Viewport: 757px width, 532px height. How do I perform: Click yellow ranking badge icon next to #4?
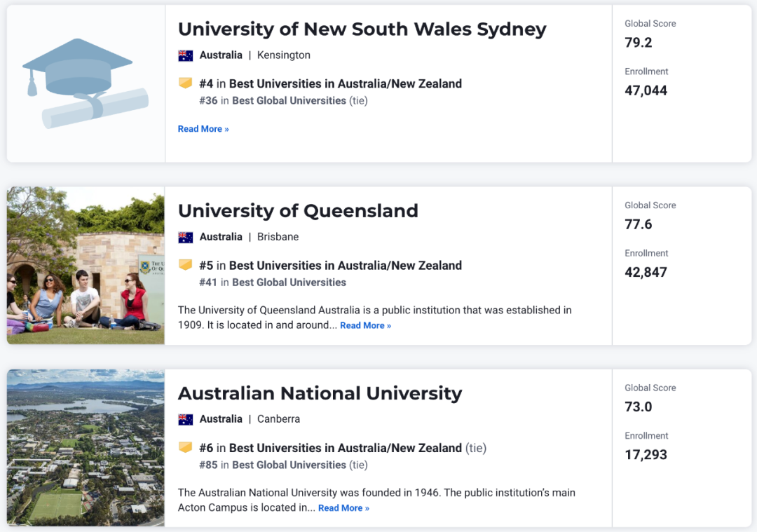pos(185,83)
